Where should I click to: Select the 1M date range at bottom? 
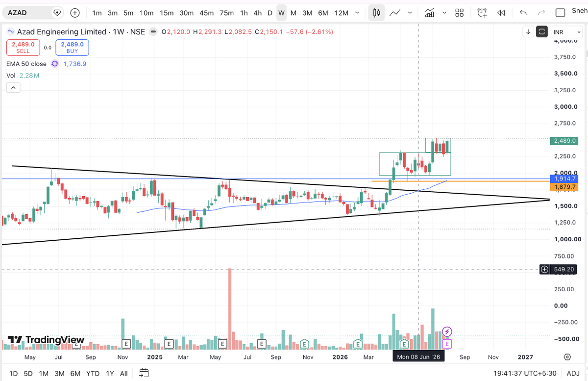[44, 374]
